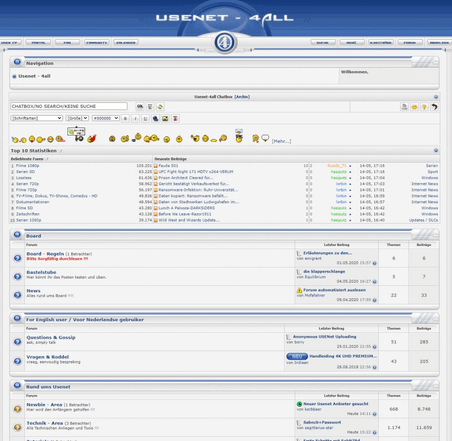Insert the graduate smiley with board

[x=239, y=136]
